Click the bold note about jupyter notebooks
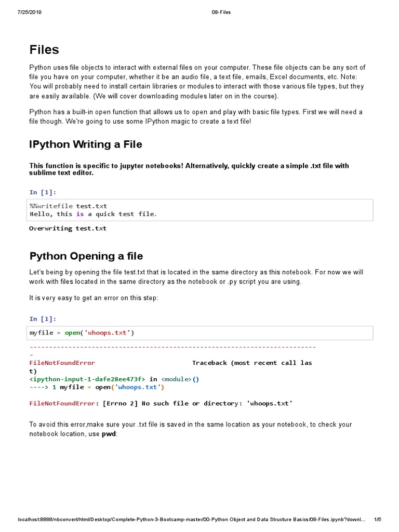399x532 pixels. 189,169
